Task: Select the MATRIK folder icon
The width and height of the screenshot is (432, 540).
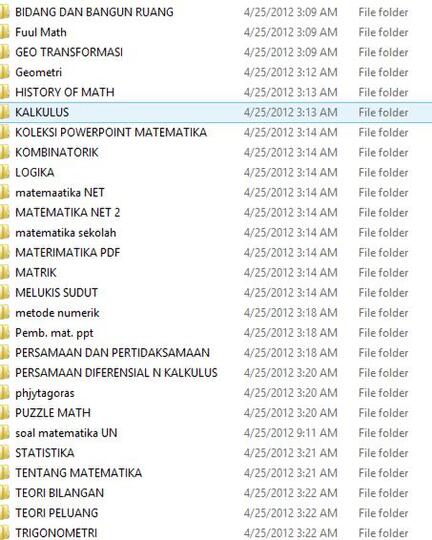Action: pyautogui.click(x=4, y=273)
